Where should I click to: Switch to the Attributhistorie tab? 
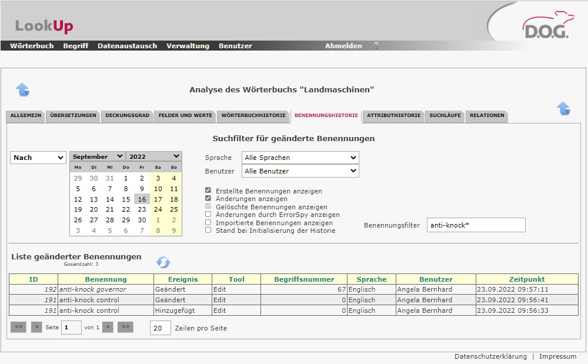point(393,116)
